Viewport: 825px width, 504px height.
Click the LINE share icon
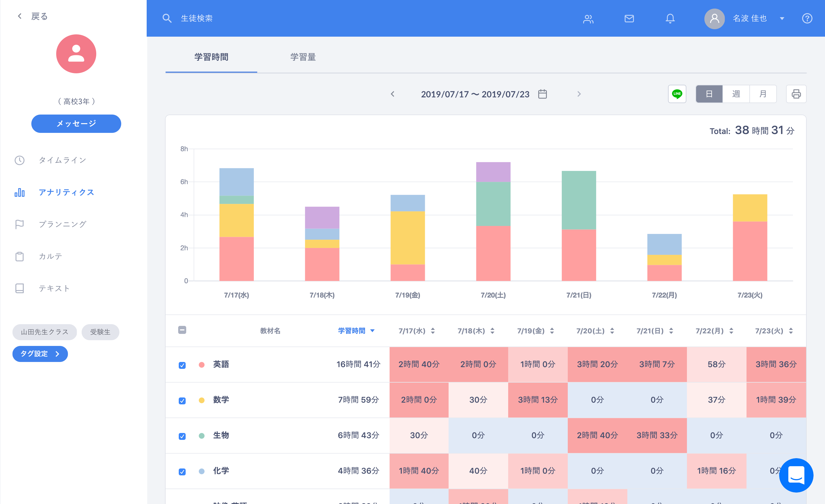click(677, 94)
